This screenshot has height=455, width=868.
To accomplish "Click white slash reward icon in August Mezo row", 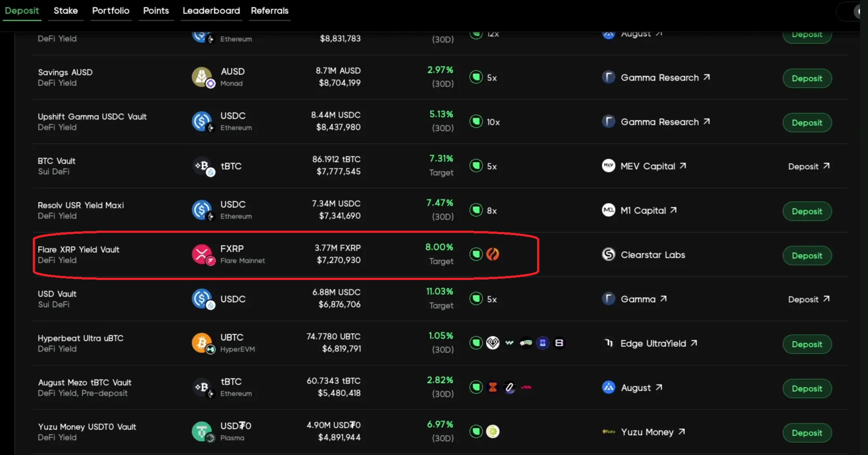I will point(509,387).
